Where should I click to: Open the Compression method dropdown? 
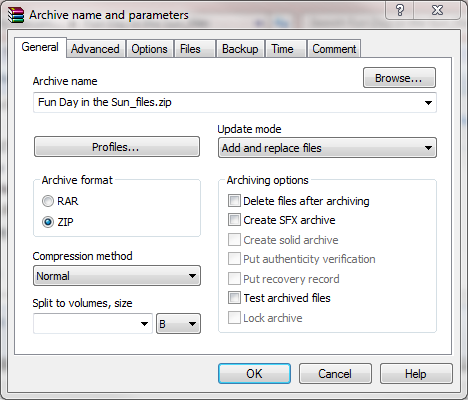(117, 276)
